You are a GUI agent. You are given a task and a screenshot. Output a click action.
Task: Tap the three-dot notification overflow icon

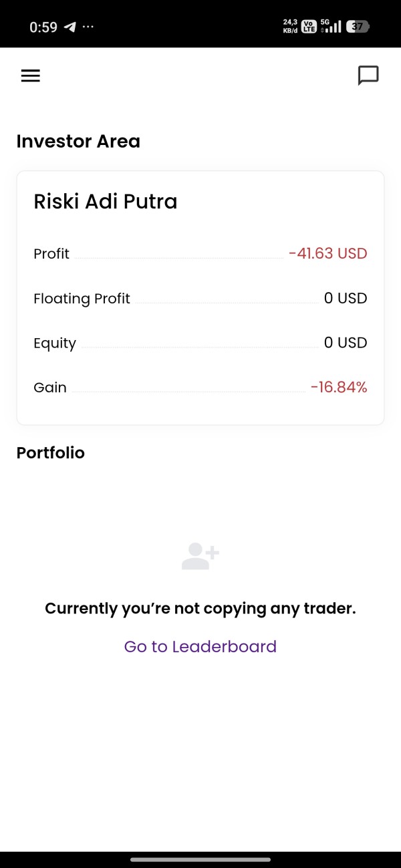(88, 27)
